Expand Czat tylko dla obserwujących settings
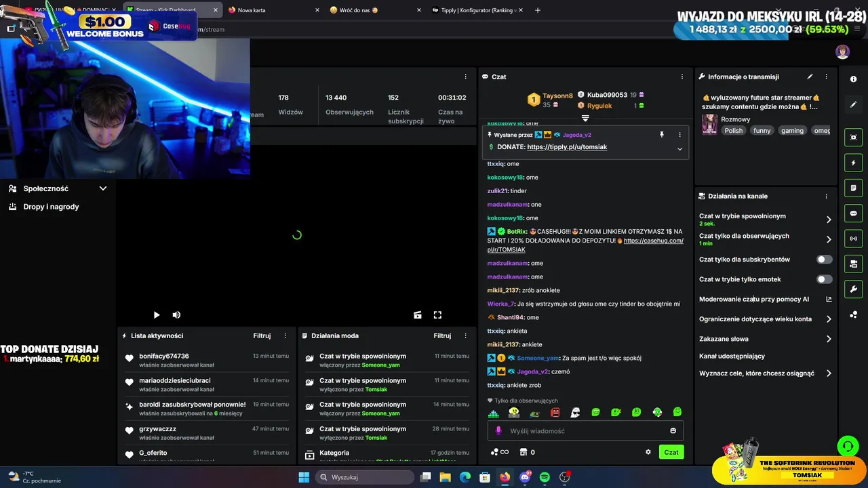Viewport: 868px width, 488px height. 829,239
